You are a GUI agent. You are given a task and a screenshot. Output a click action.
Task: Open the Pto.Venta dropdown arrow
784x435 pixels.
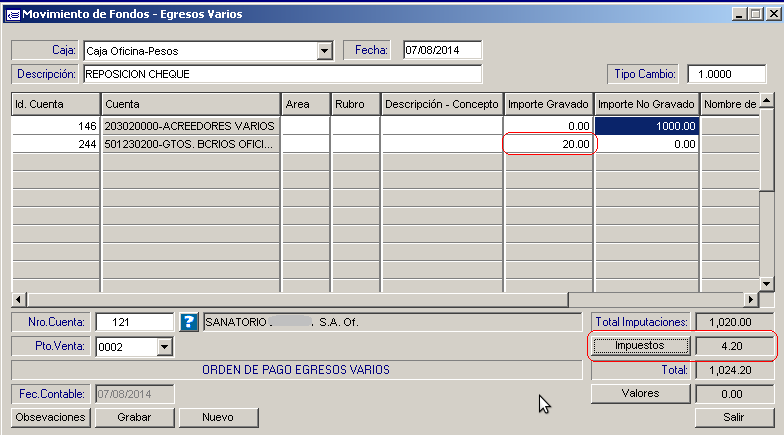(164, 346)
